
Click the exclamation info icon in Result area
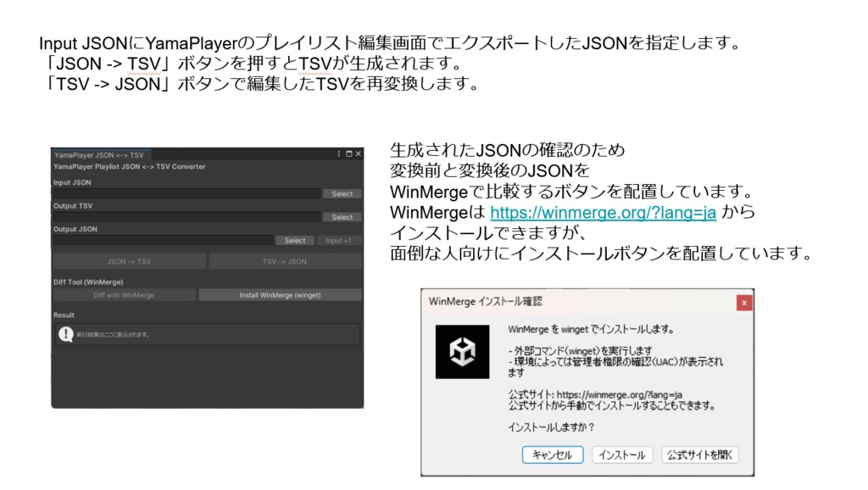65,333
